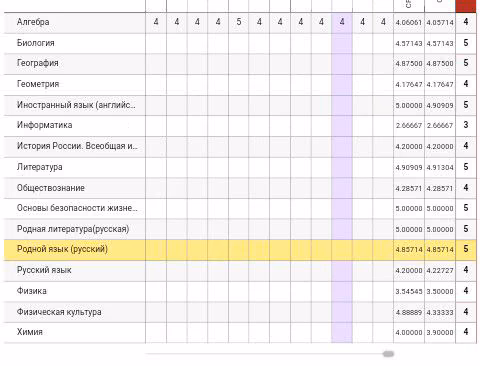Select Родная литература(русская) subject name
The height and width of the screenshot is (366, 480).
(73, 229)
